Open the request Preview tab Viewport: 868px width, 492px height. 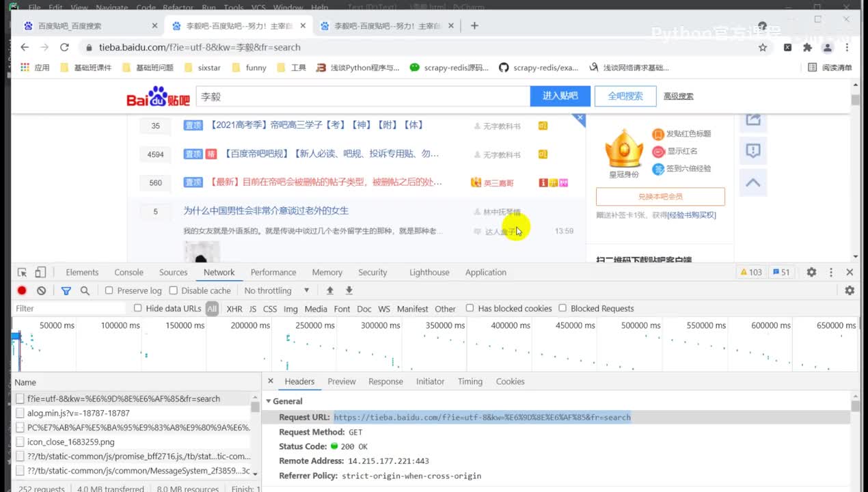tap(342, 381)
